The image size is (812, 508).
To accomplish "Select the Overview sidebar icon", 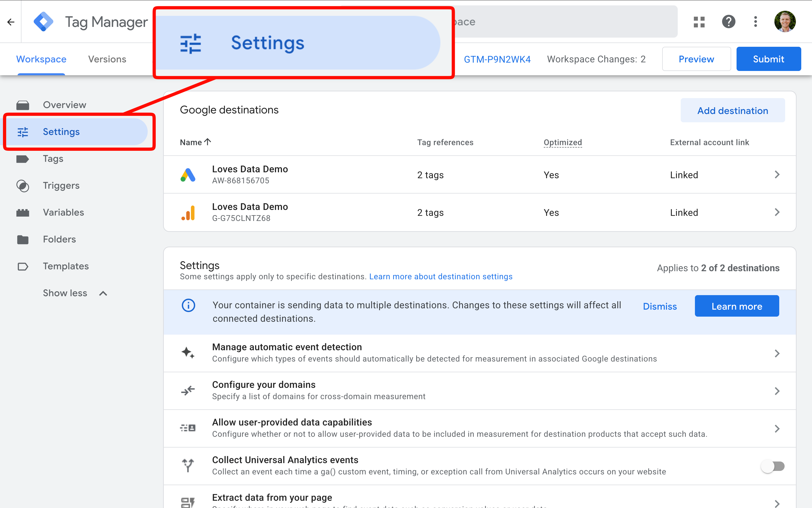I will (x=23, y=105).
